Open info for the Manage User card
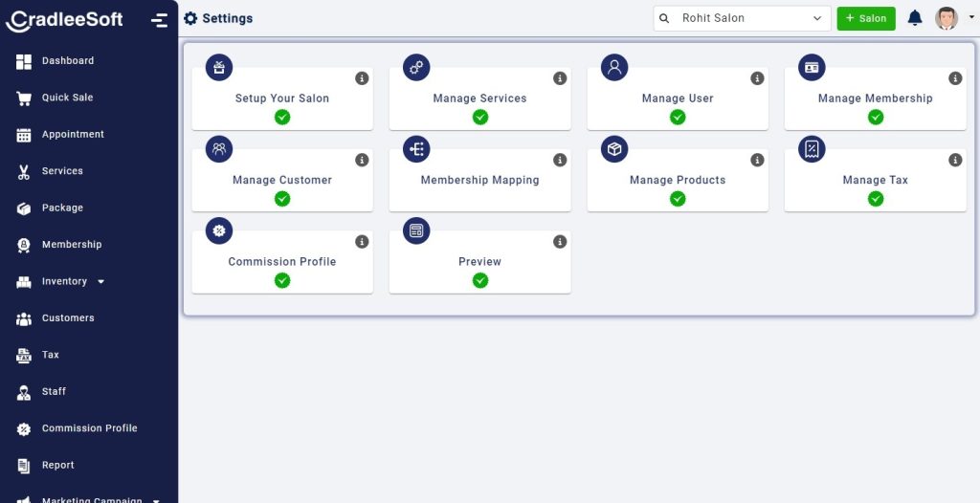Screen dimensions: 980x503 click(757, 78)
